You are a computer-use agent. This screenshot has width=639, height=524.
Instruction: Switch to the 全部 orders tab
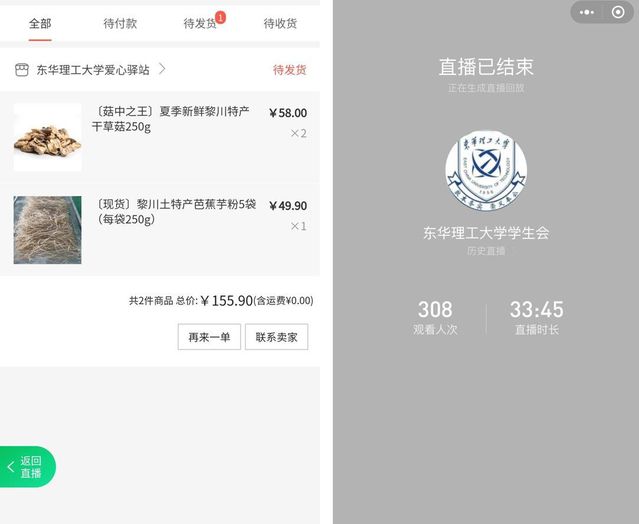point(40,23)
